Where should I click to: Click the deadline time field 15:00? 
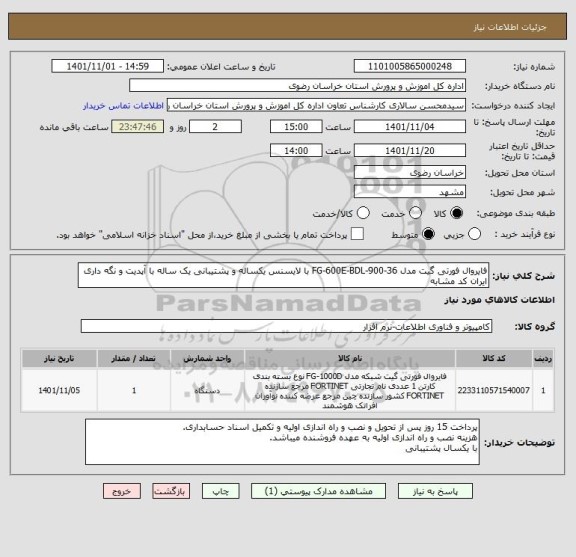(296, 127)
